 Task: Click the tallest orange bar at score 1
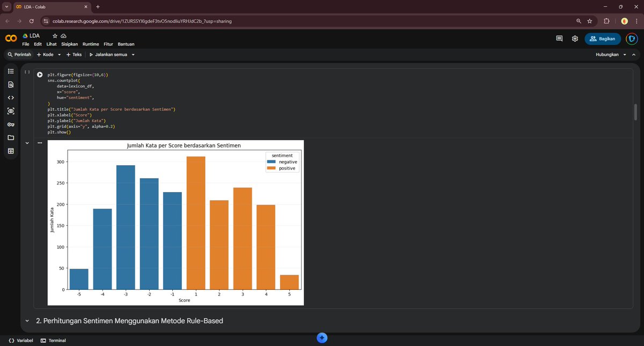[195, 223]
